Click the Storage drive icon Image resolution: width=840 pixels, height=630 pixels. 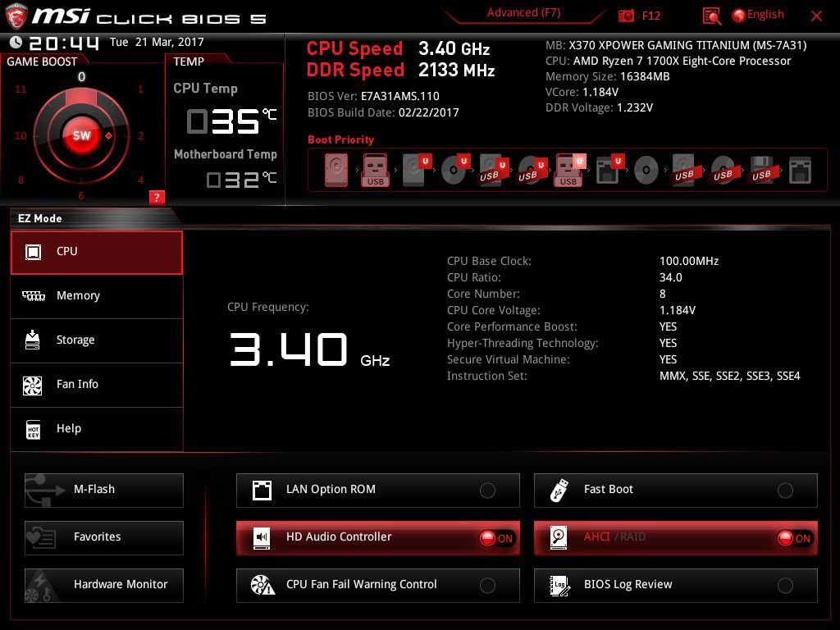pos(33,340)
